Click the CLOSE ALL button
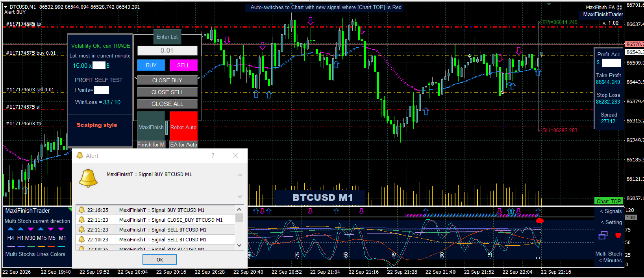Screen dimensions: 644x278 pos(167,104)
